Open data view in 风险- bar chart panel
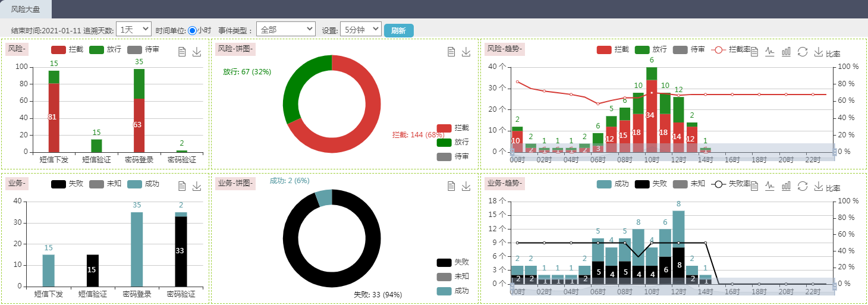Viewport: 868px width, 305px height. pyautogui.click(x=183, y=52)
